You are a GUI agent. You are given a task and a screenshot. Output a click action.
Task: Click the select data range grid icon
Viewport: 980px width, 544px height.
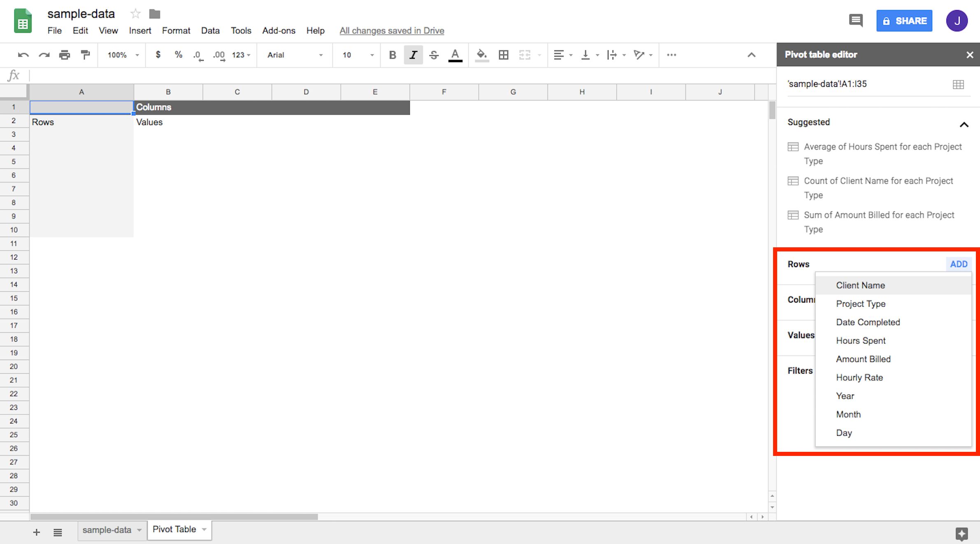958,84
